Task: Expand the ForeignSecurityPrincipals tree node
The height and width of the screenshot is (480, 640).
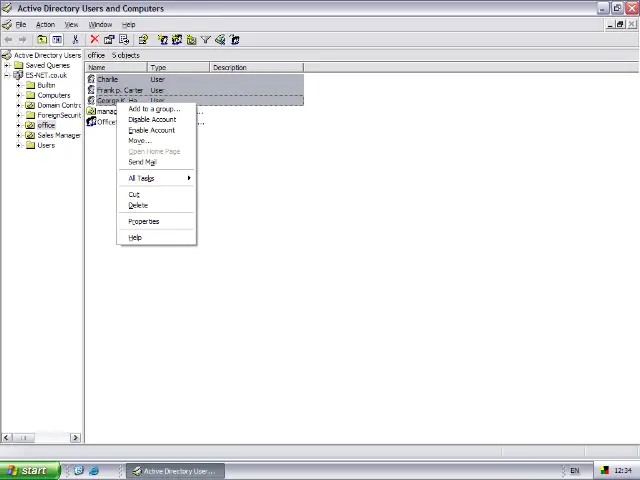Action: click(x=18, y=115)
